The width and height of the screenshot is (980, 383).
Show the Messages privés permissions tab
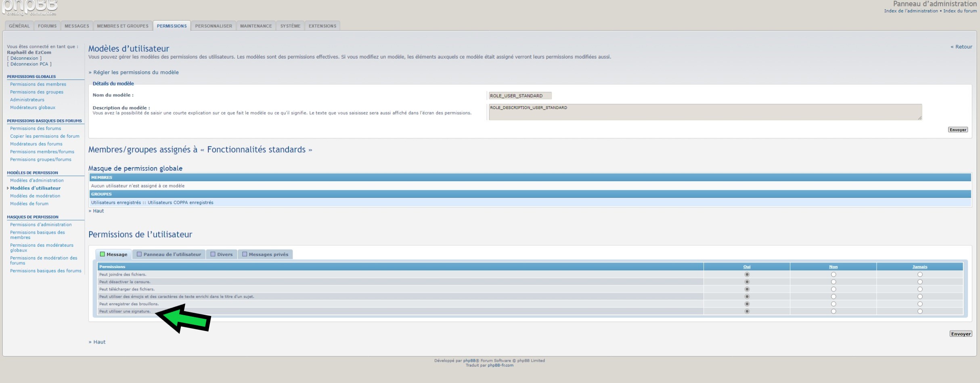(265, 254)
